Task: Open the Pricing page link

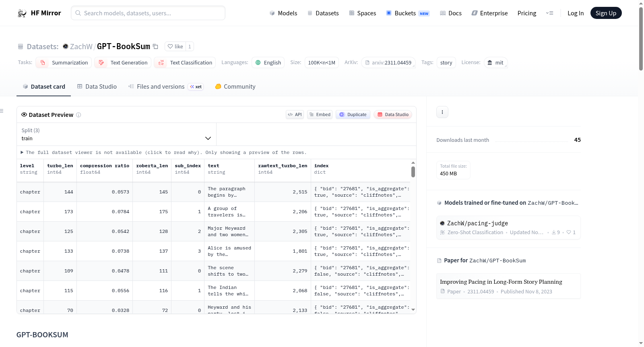Action: tap(527, 13)
